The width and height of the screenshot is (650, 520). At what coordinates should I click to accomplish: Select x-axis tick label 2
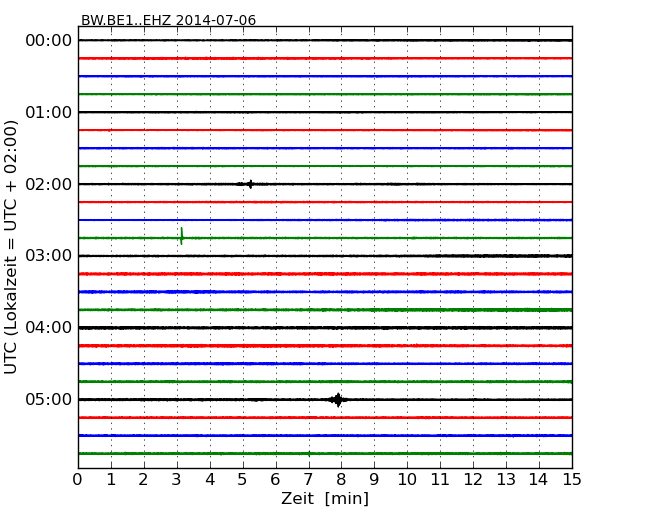tap(143, 480)
